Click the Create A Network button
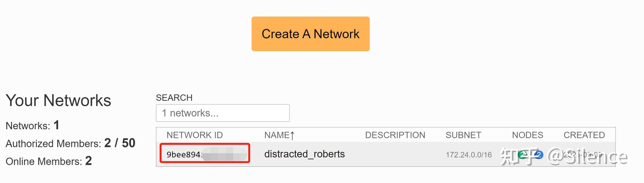This screenshot has width=644, height=183. (x=310, y=34)
